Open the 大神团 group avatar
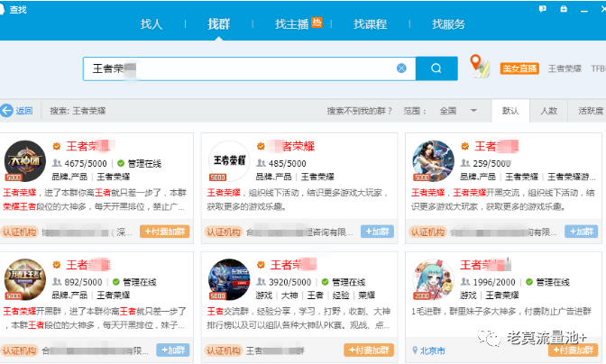Screen dimensions: 606x364 [24, 161]
